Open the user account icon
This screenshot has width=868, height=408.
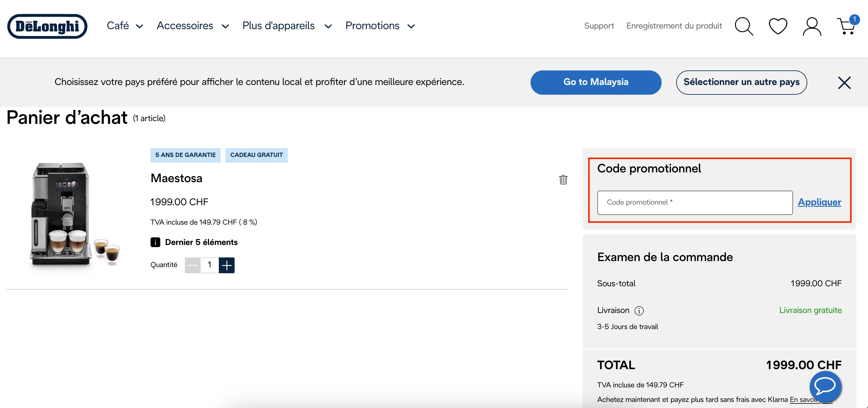(812, 26)
